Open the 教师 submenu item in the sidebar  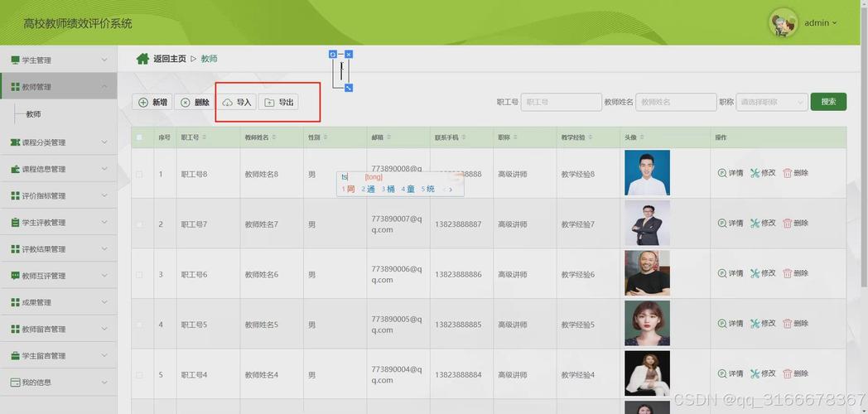pos(33,114)
